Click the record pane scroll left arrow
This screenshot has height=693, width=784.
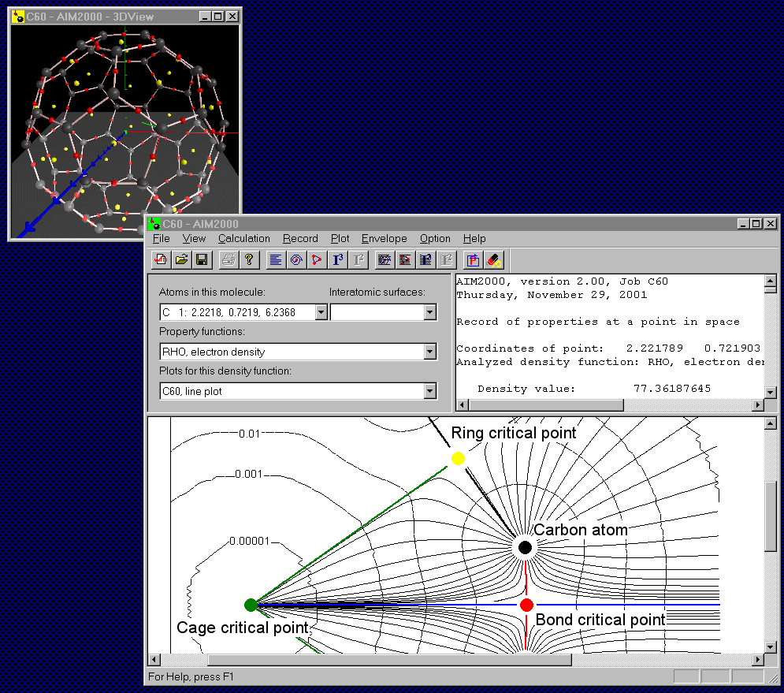point(463,404)
